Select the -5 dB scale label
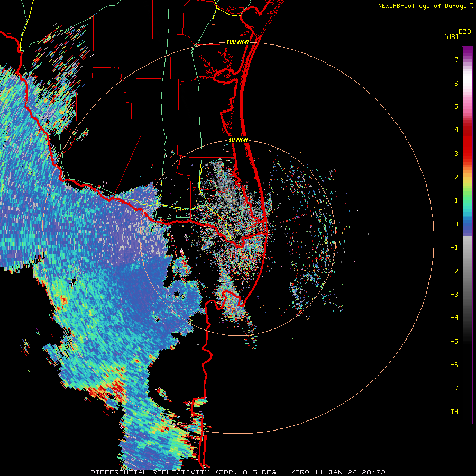Image resolution: width=476 pixels, height=476 pixels. point(454,341)
